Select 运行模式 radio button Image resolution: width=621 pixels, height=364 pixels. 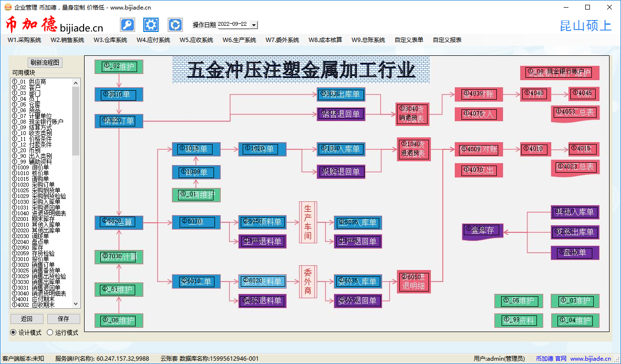tap(63, 333)
